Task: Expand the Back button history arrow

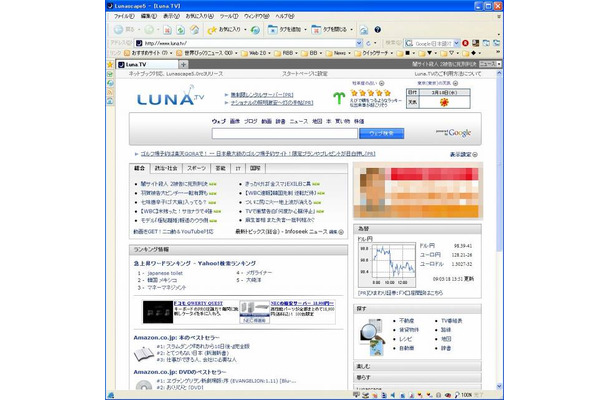Action: point(139,30)
